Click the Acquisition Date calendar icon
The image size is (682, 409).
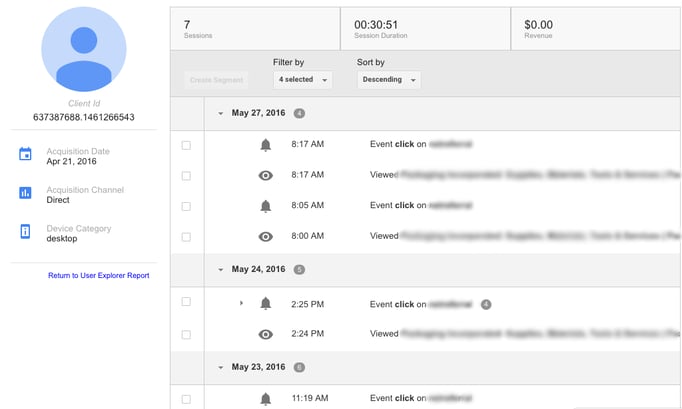coord(25,155)
